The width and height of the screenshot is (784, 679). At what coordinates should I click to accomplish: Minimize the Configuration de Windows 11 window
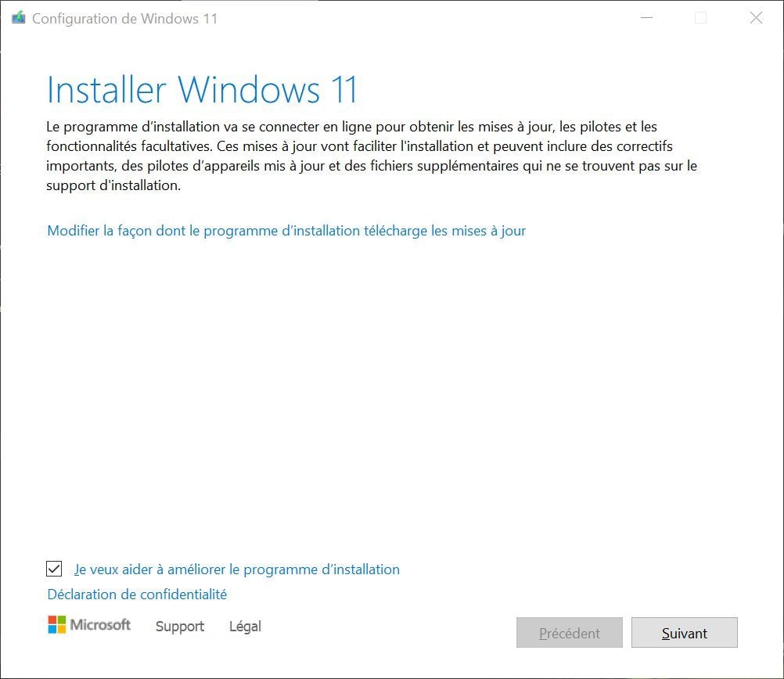646,18
